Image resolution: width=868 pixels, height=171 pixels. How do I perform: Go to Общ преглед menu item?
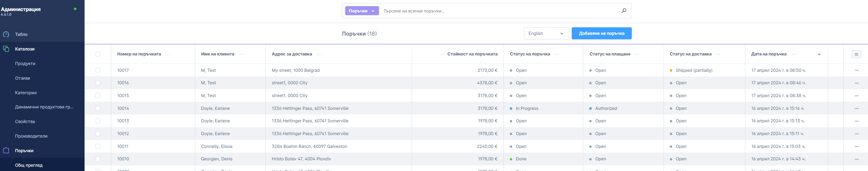pos(29,165)
